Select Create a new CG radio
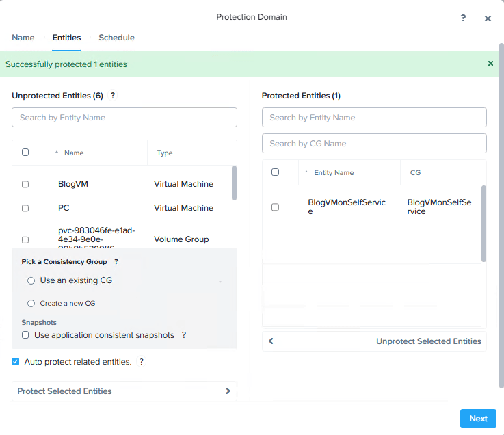Image resolution: width=504 pixels, height=435 pixels. click(31, 304)
